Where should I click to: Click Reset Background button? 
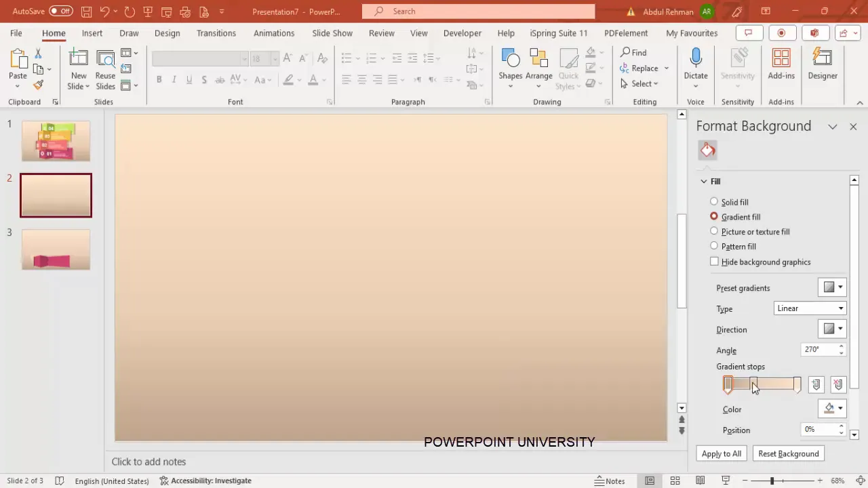(789, 453)
